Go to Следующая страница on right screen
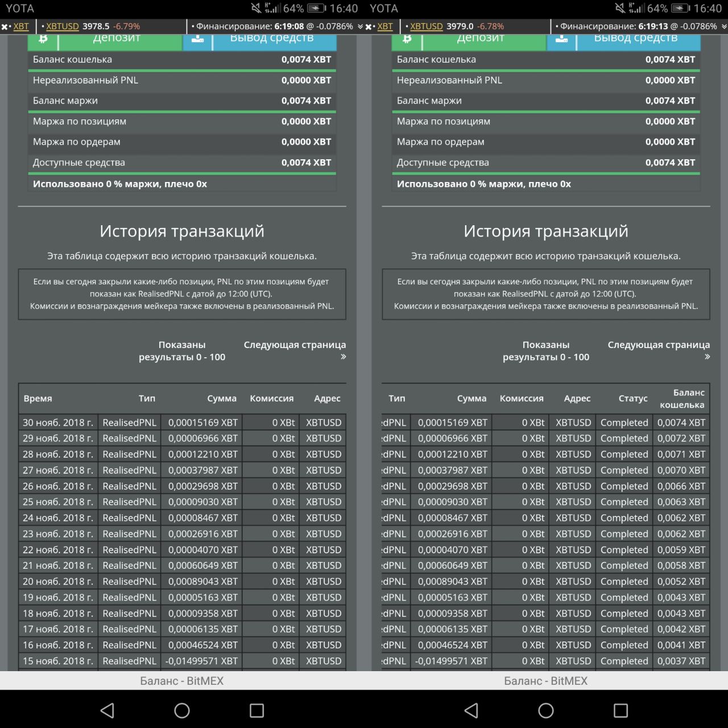Viewport: 728px width, 728px height. [x=659, y=350]
